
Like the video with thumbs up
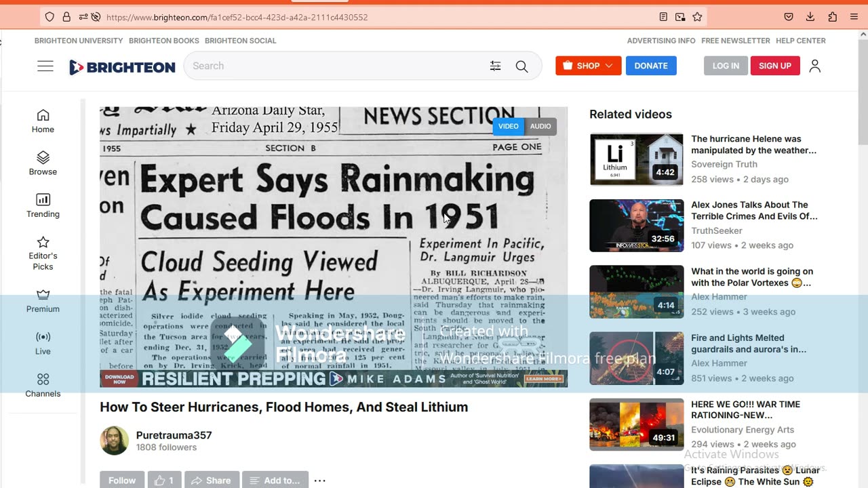(x=164, y=480)
